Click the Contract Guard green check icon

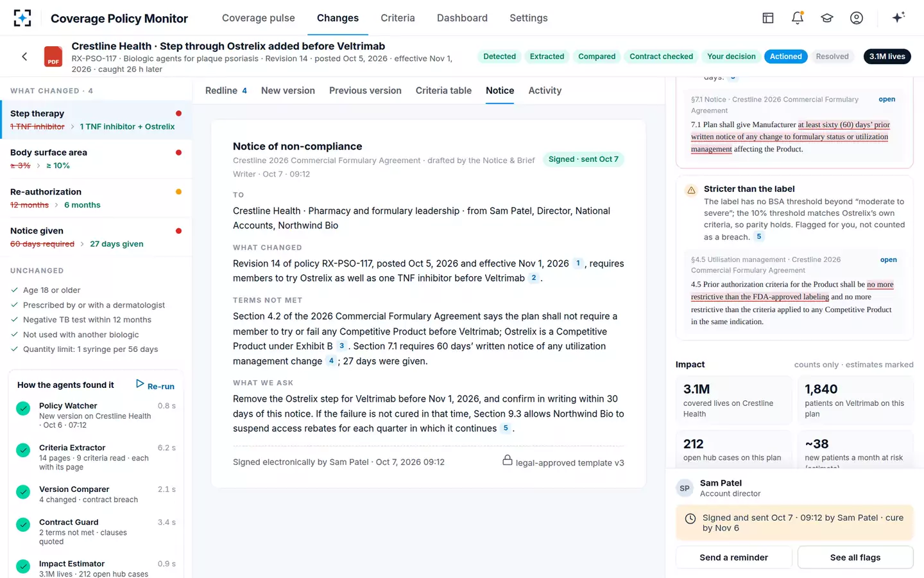(x=23, y=525)
